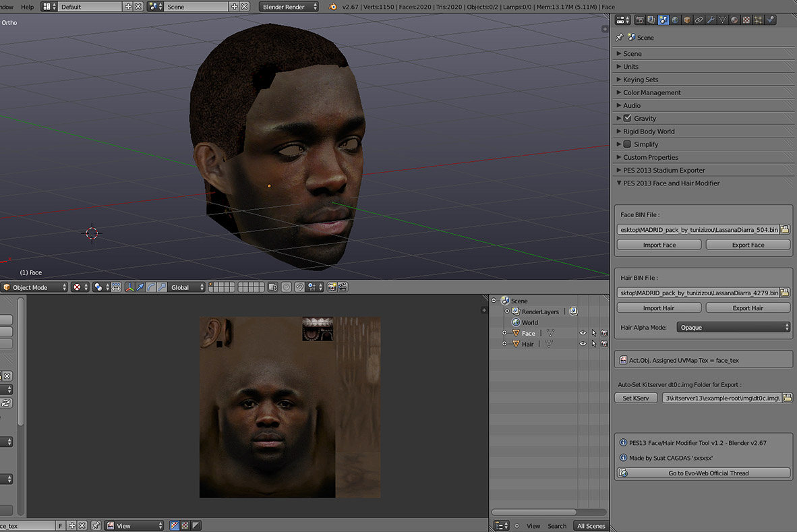The image size is (797, 532).
Task: Open the Object Mode dropdown
Action: (35, 287)
